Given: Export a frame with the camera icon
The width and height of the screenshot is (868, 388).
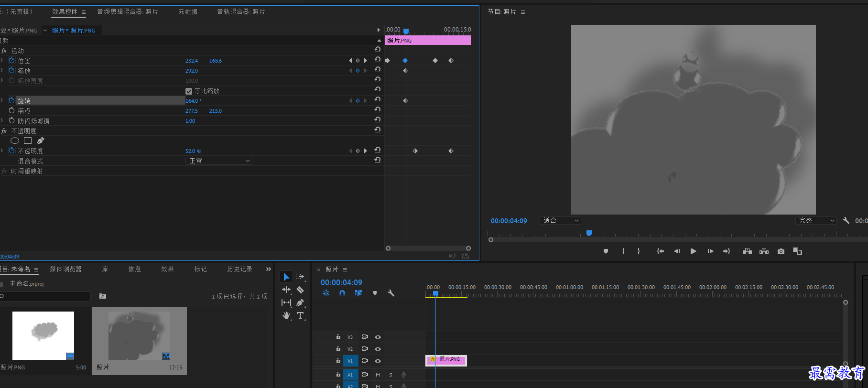Looking at the screenshot, I should click(x=781, y=251).
